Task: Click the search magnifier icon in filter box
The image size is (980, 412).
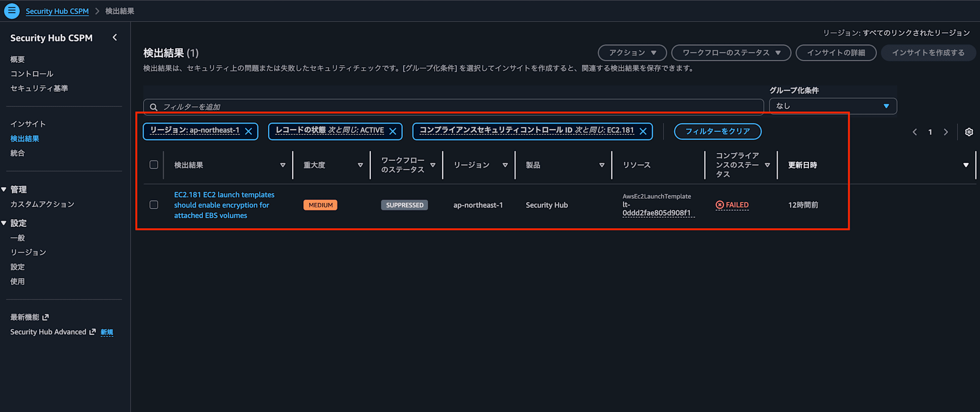Action: [x=153, y=107]
